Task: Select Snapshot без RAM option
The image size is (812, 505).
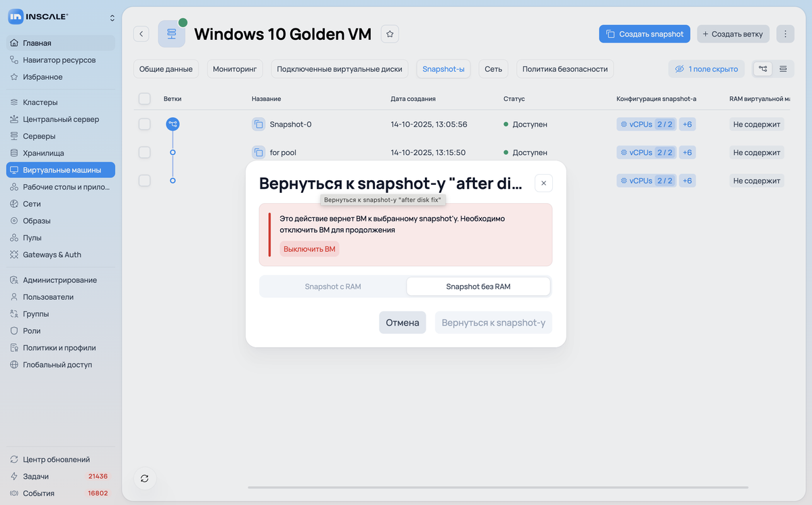Action: tap(478, 286)
